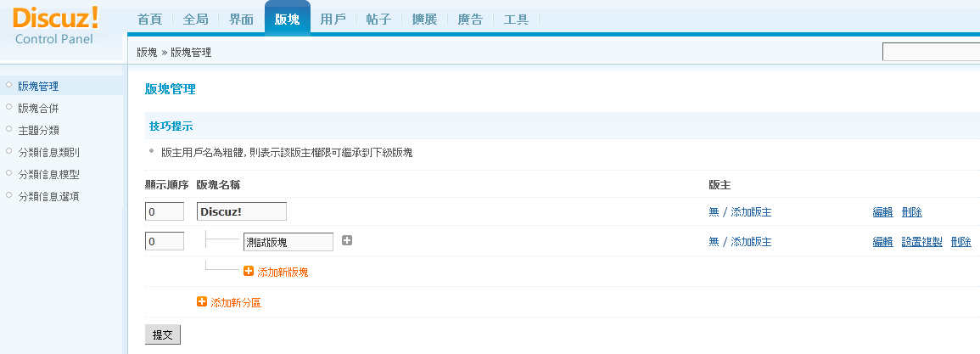Click the 顯示順序 column header
The image size is (980, 354).
166,184
